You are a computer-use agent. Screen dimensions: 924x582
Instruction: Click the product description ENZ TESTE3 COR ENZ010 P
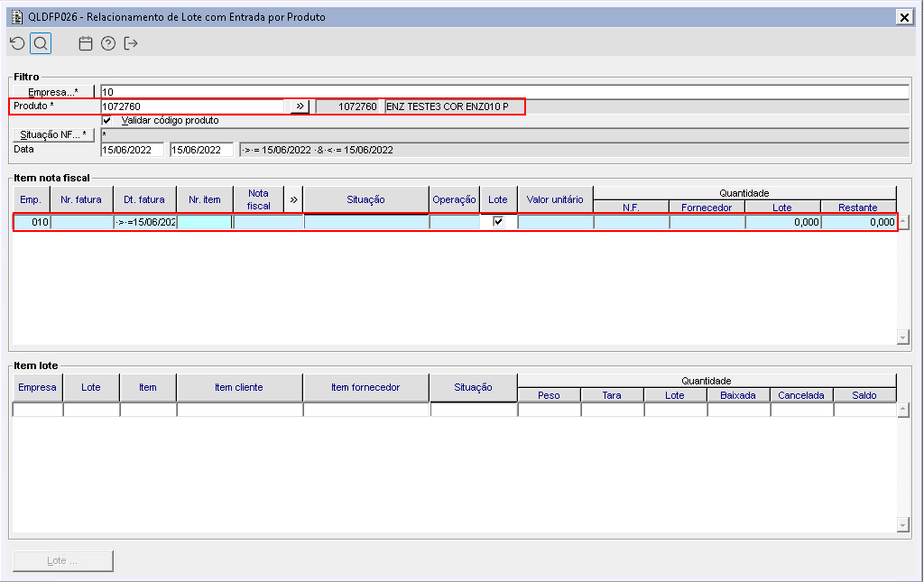pyautogui.click(x=448, y=106)
